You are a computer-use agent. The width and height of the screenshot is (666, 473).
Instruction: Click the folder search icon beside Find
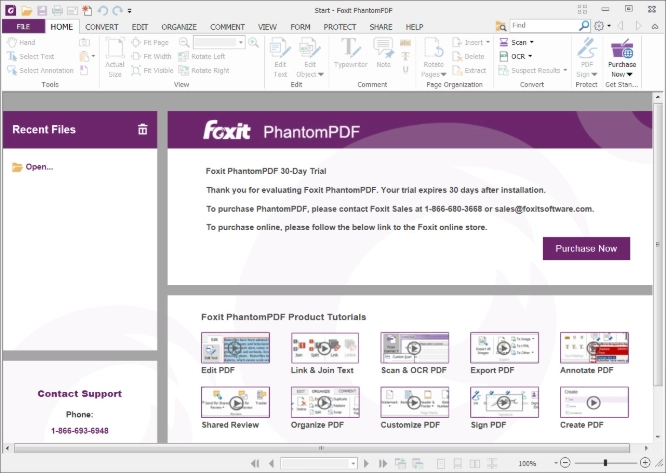pyautogui.click(x=501, y=26)
